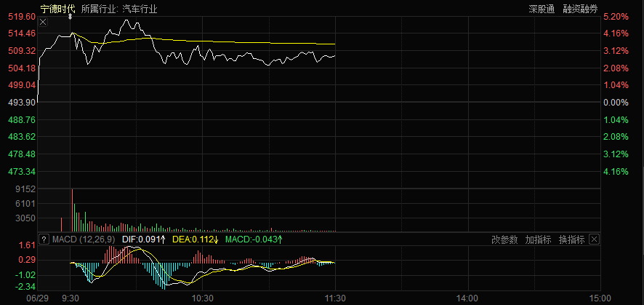Click the 融资融券 label

point(580,9)
